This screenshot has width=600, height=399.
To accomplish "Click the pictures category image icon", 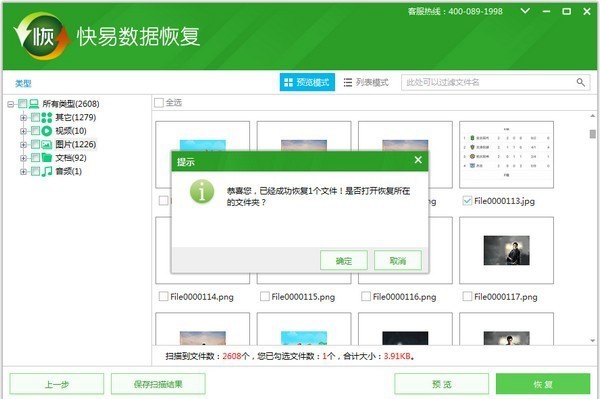I will tap(47, 144).
